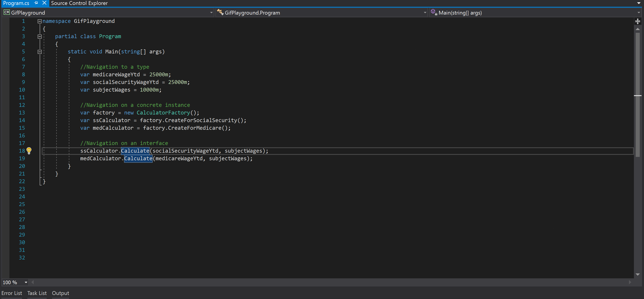The height and width of the screenshot is (299, 644).
Task: Open the Task List panel
Action: 37,293
